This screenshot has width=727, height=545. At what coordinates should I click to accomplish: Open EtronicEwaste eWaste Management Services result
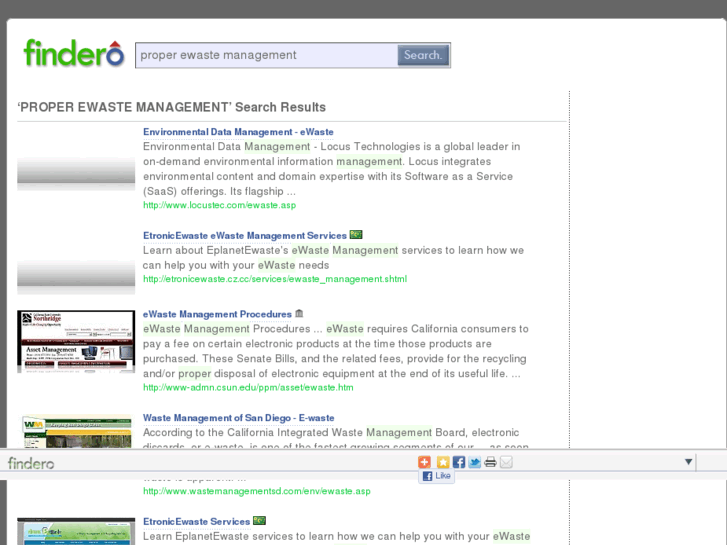coord(244,236)
